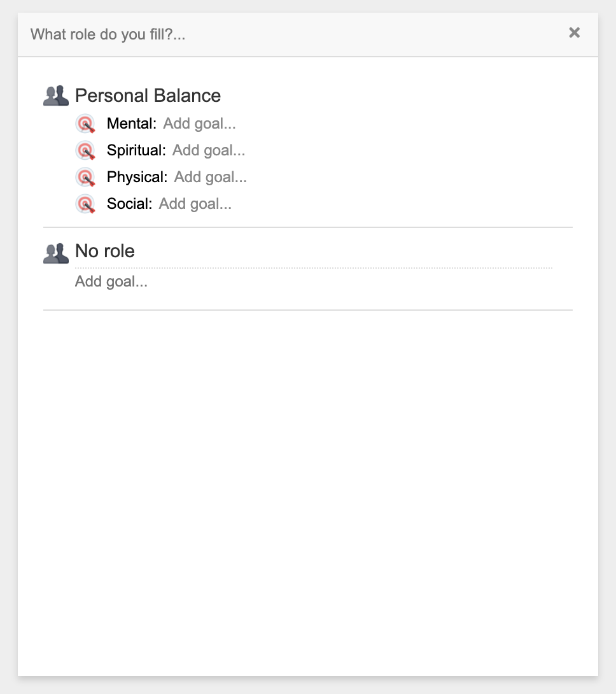
Task: Select the Personal Balance role heading
Action: [x=148, y=96]
